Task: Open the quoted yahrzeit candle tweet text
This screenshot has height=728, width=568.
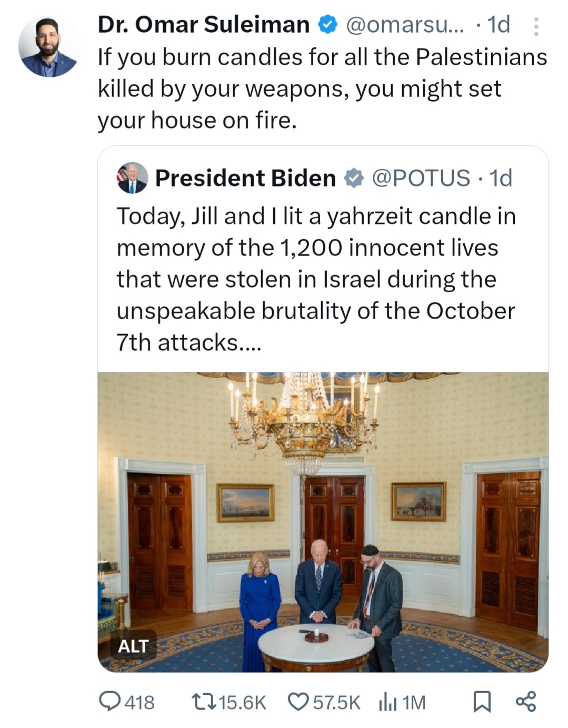Action: point(316,279)
